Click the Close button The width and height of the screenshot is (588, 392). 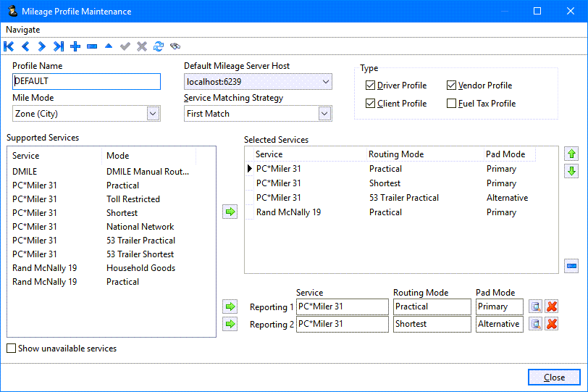tap(554, 377)
